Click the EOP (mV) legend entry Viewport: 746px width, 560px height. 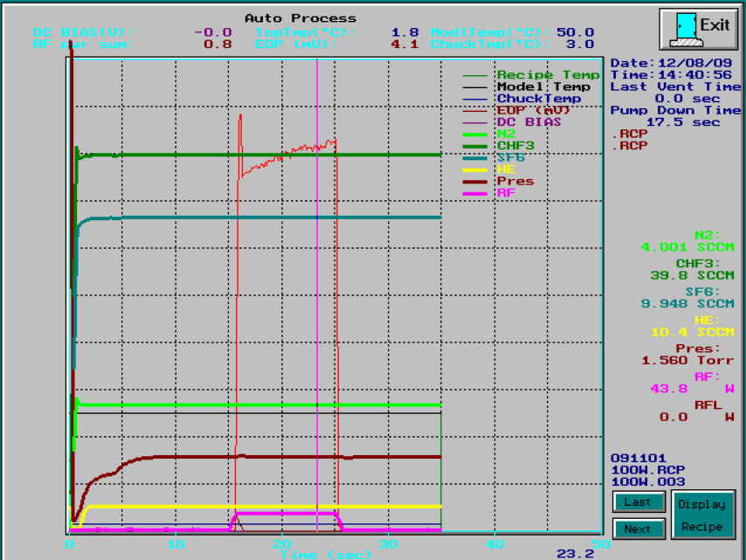tap(533, 110)
